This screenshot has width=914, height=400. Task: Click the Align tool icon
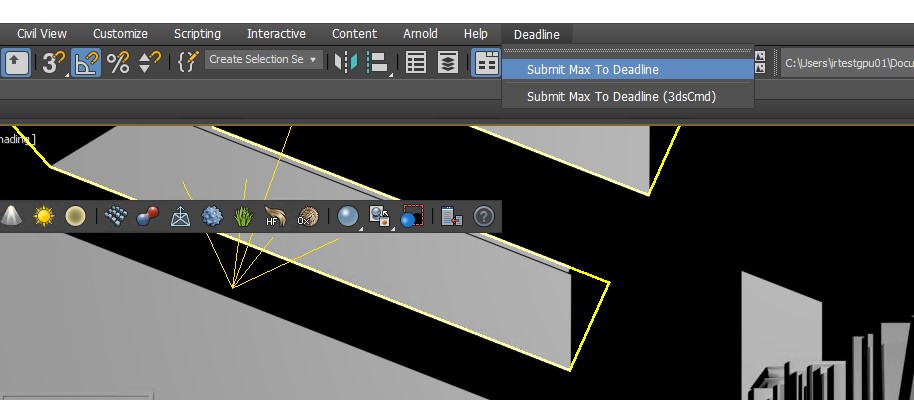pos(378,62)
